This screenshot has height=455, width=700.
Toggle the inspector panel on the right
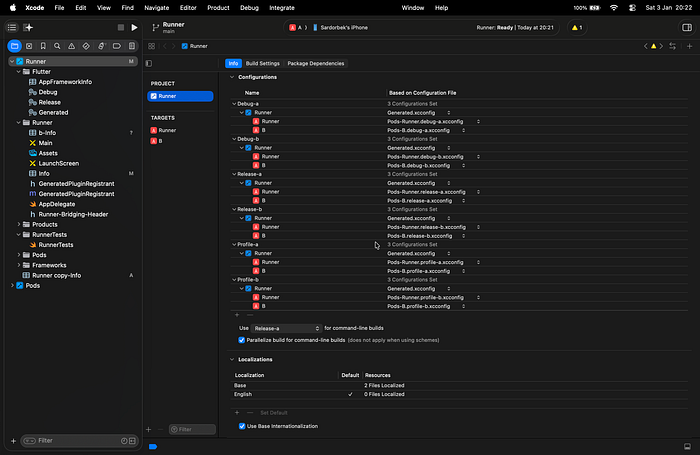687,28
